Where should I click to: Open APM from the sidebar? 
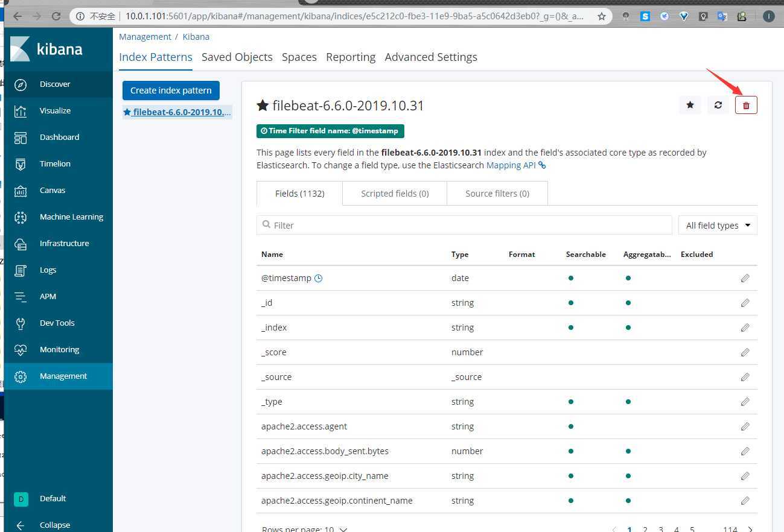[x=58, y=296]
